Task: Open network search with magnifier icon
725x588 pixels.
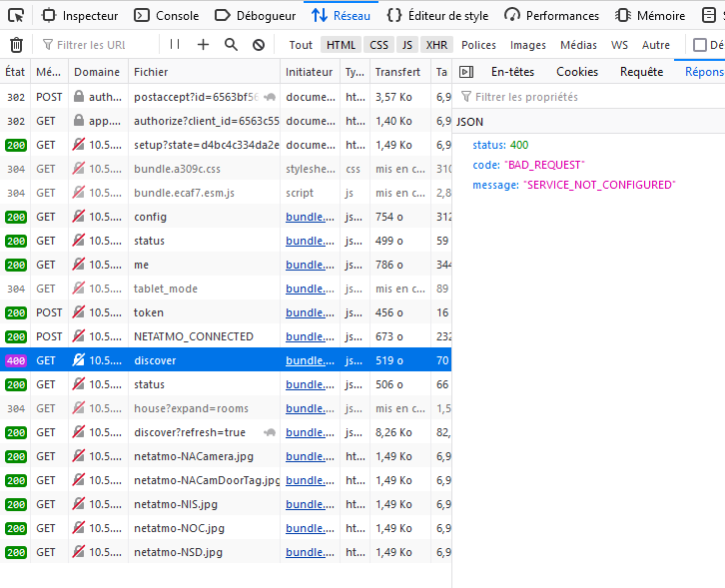Action: (x=232, y=45)
